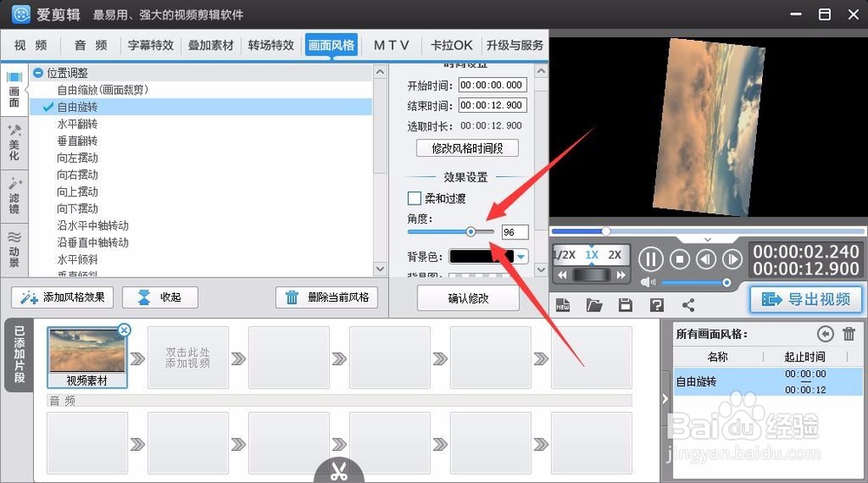Select 自由旋转 row in 所有画面风格 list
The image size is (868, 483).
(x=768, y=382)
